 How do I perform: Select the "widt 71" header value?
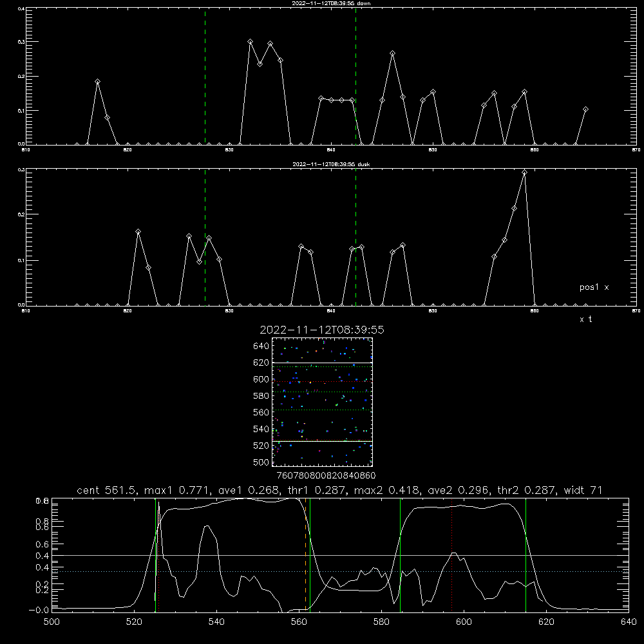click(x=583, y=490)
